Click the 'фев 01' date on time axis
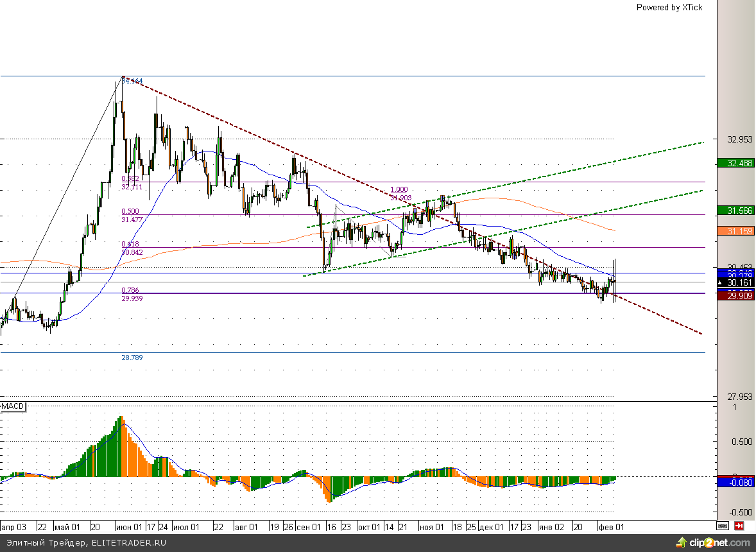 [612, 527]
